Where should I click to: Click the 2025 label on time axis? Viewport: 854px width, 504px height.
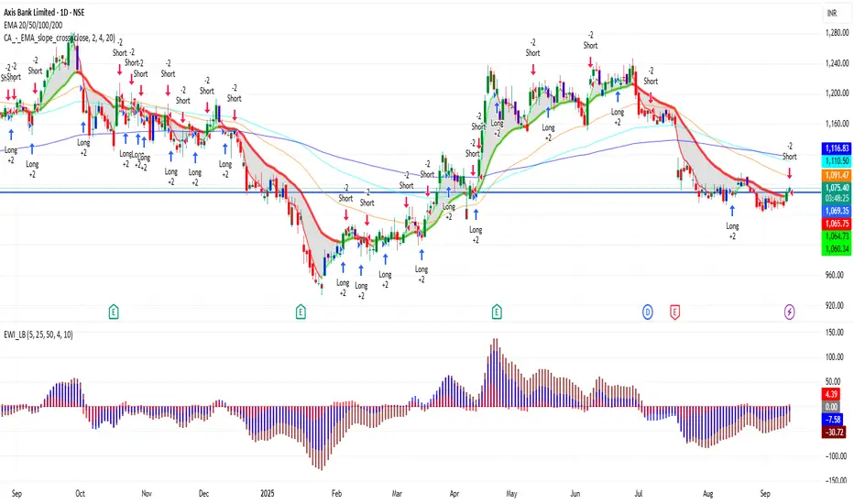tap(268, 494)
